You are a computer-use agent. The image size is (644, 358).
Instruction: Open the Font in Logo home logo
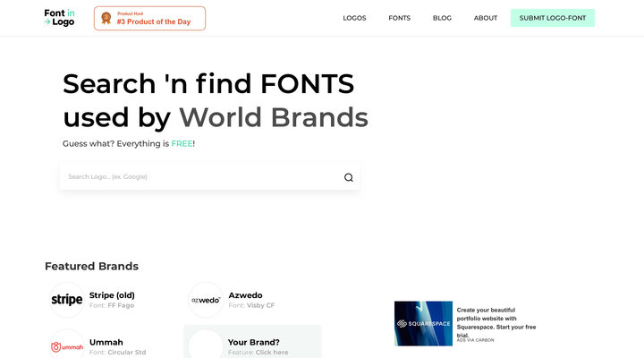59,18
